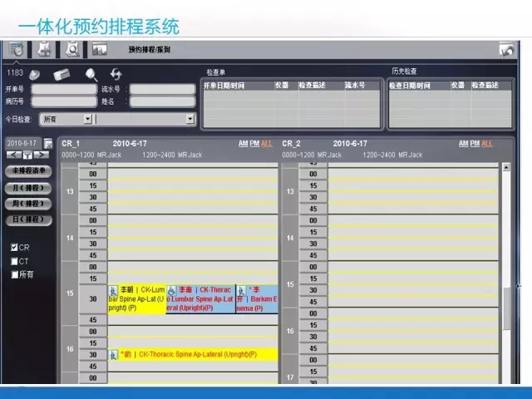The height and width of the screenshot is (399, 532).
Task: Click the magnifying glass search icon
Action: pos(91,75)
